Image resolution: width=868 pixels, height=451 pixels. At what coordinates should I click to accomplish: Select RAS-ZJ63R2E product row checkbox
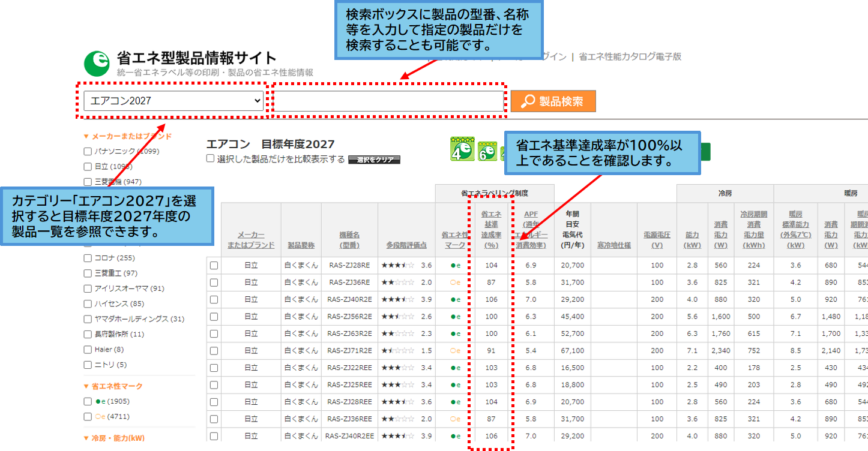click(x=214, y=334)
